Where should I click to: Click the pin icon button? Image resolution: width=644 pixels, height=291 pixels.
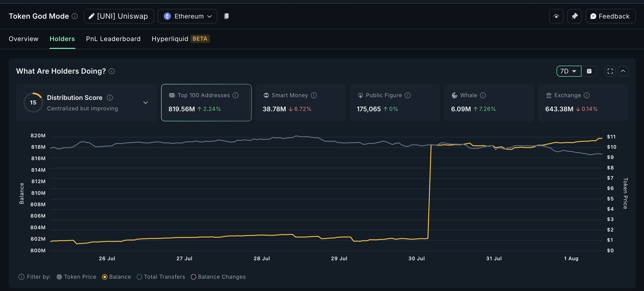coord(574,16)
